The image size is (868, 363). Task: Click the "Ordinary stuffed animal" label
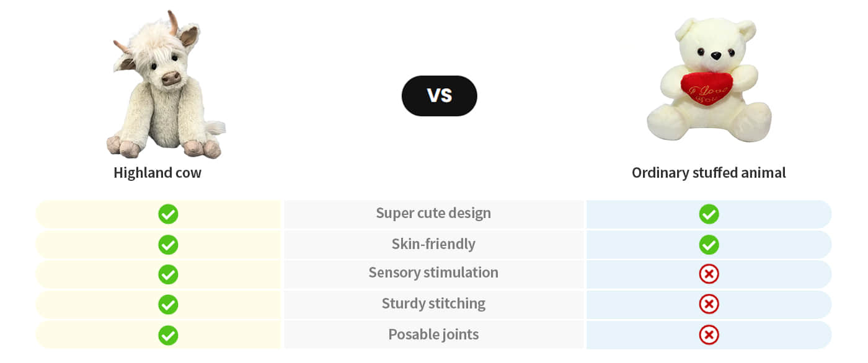coord(709,173)
